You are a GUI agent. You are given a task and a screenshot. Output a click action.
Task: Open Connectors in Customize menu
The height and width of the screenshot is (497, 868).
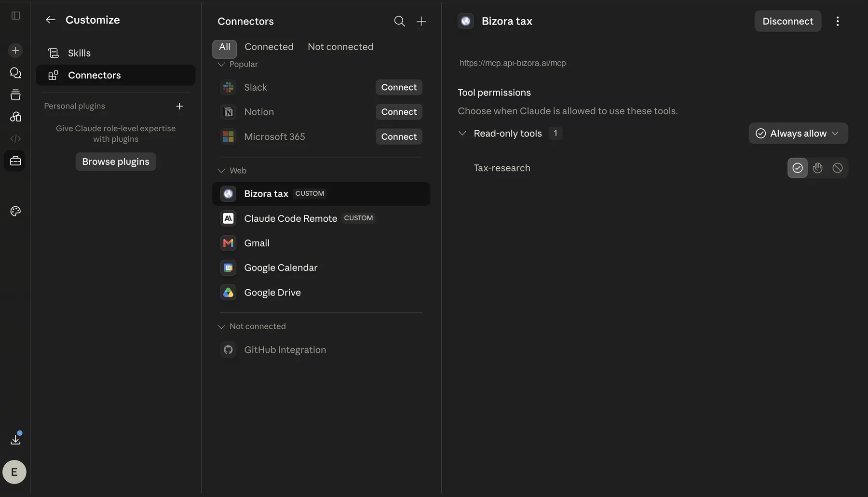click(116, 75)
